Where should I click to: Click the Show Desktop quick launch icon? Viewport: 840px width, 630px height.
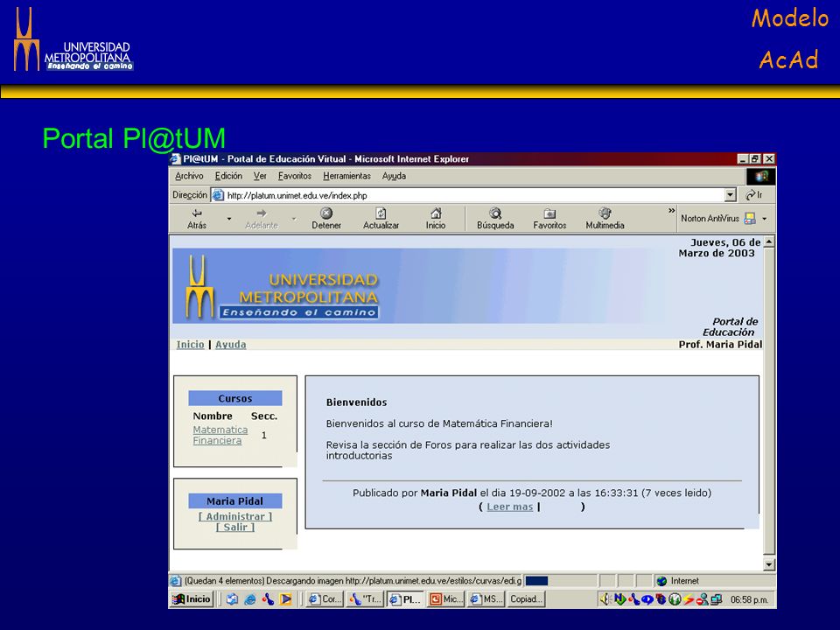[231, 599]
